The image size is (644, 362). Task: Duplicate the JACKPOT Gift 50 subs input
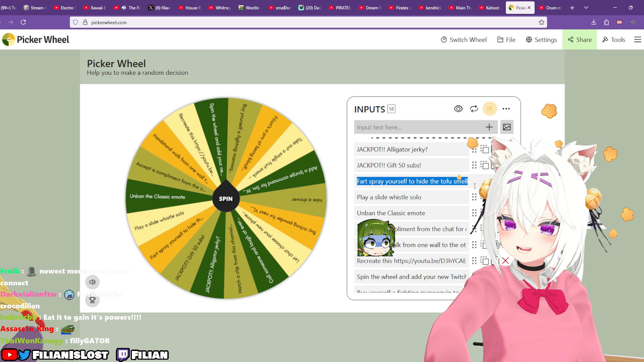(485, 165)
